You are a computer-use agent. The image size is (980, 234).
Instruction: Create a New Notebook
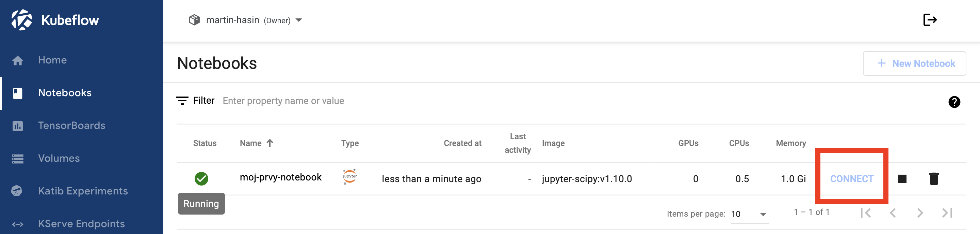(914, 64)
